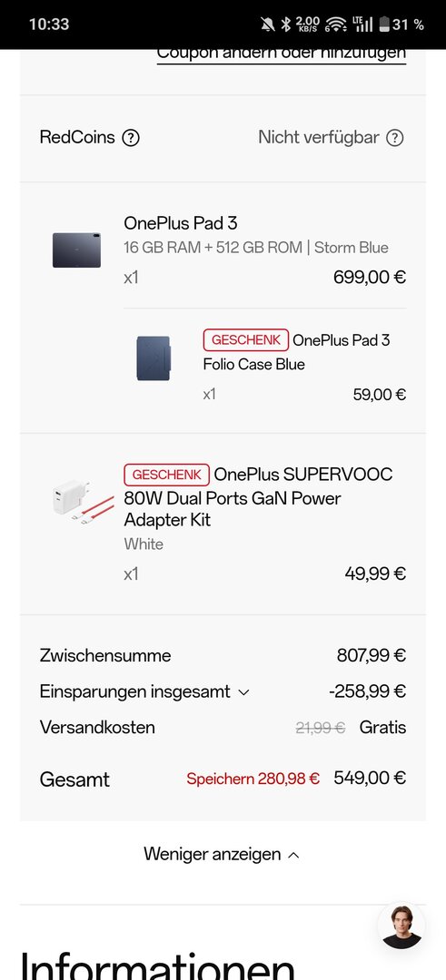Open the SUPERVOOC power adapter thumbnail
The width and height of the screenshot is (446, 980).
(x=84, y=501)
